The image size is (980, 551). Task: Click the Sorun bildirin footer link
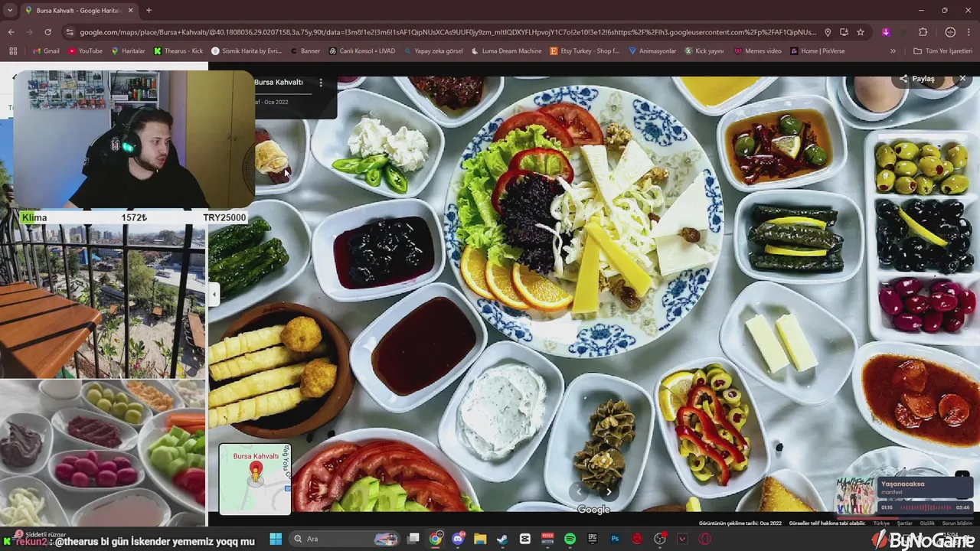957,523
